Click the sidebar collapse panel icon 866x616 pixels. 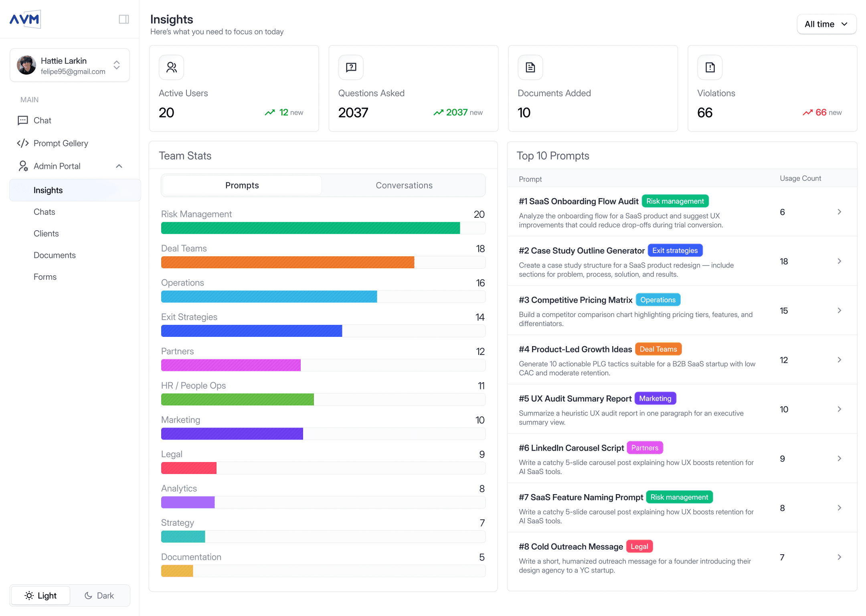click(x=123, y=19)
